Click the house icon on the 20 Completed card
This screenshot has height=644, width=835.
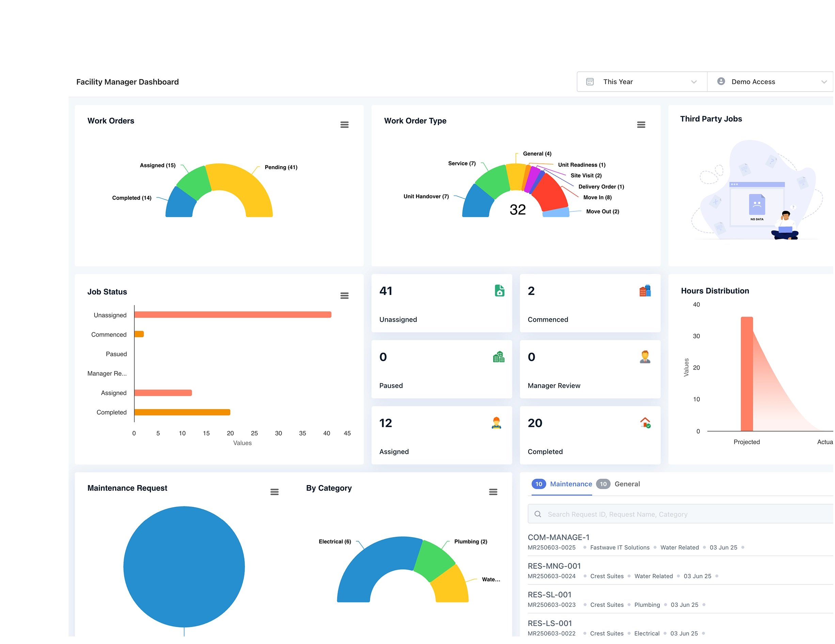(645, 423)
